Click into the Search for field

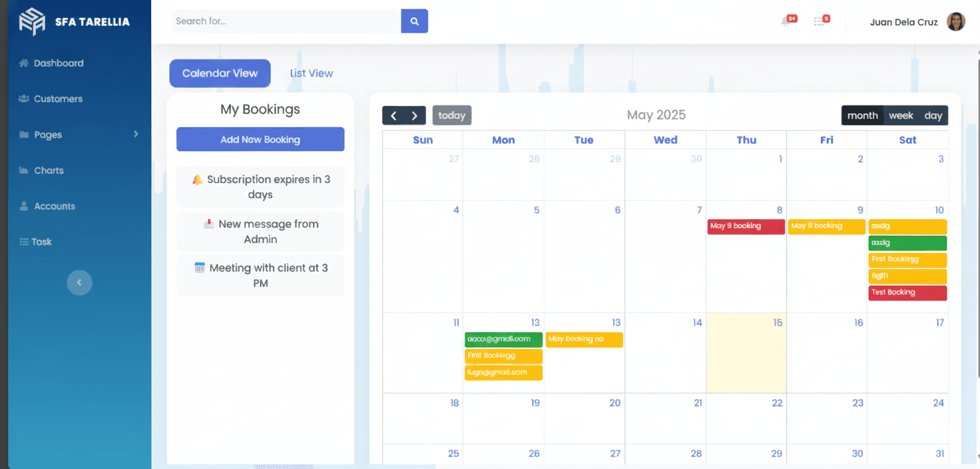(x=286, y=21)
